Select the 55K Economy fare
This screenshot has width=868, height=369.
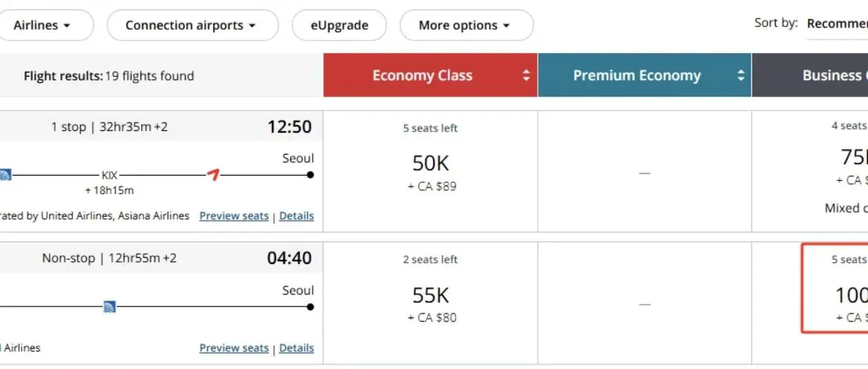pos(431,295)
